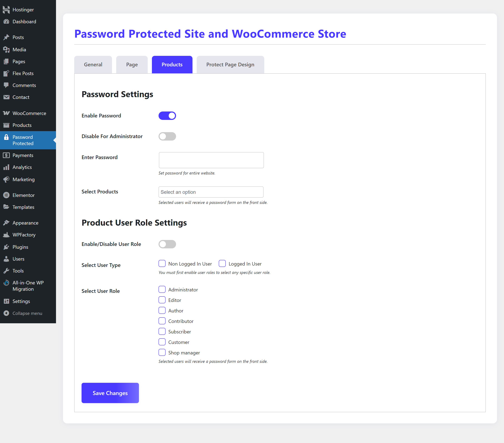The image size is (504, 443).
Task: Check the Customer role checkbox
Action: 162,342
